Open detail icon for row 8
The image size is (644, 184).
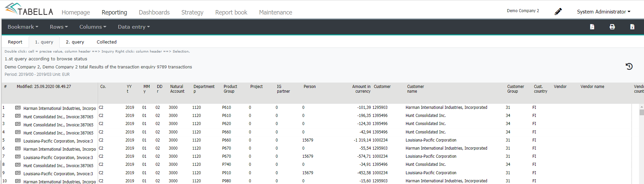point(18,165)
